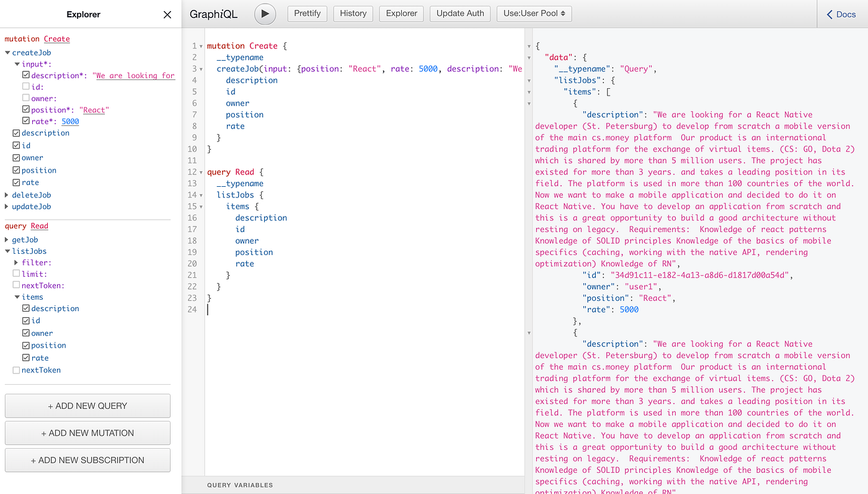Open the Use:User Pool dropdown

(534, 14)
